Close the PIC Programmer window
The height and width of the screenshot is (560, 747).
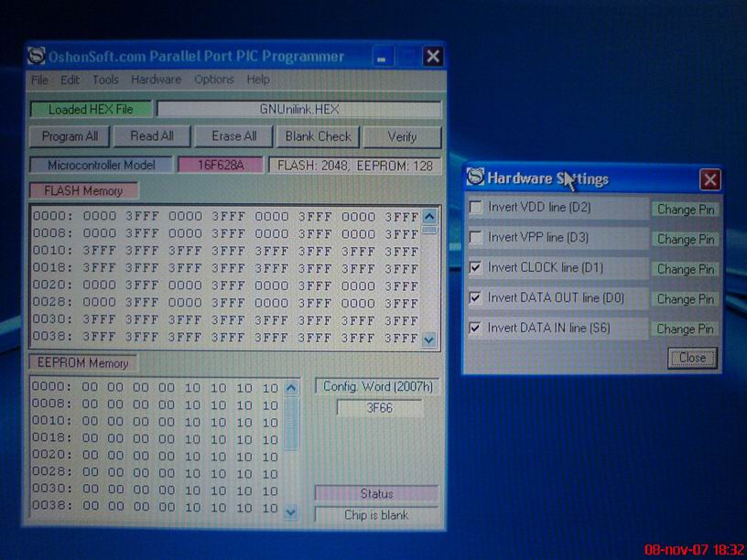point(433,57)
